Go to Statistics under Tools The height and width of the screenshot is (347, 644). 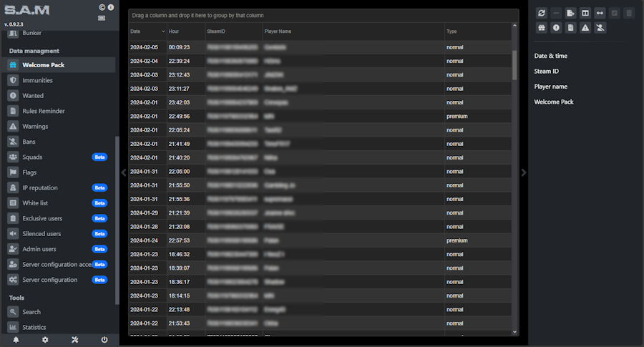34,327
